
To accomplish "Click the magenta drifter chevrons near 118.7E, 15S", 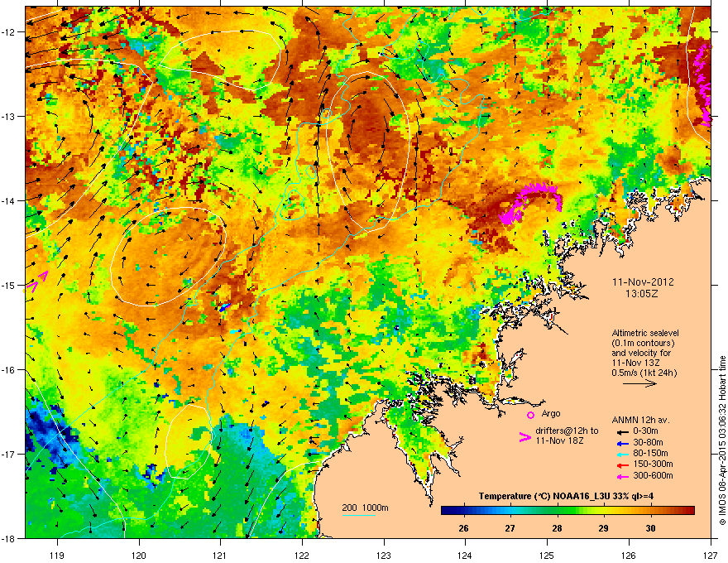I will (36, 282).
